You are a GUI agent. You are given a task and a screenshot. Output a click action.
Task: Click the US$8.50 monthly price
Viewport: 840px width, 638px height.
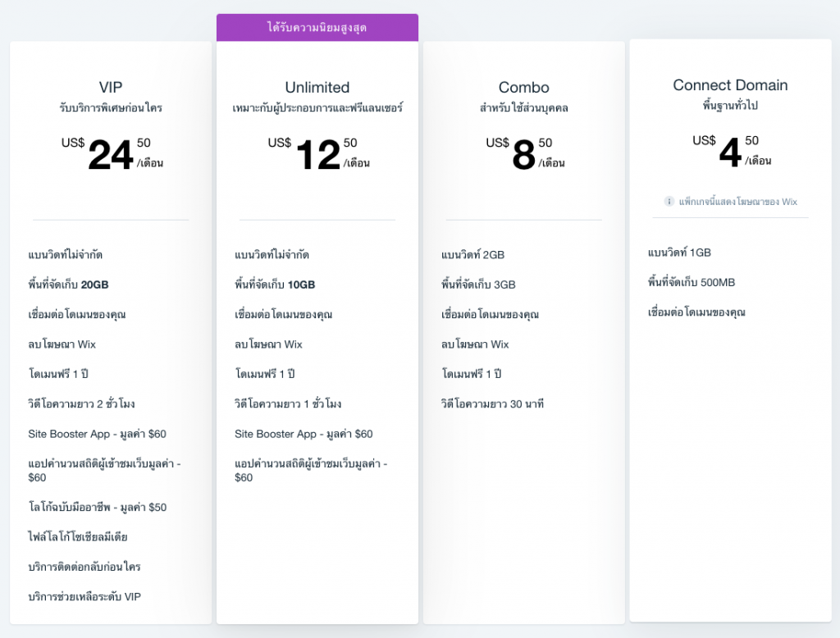tap(525, 153)
